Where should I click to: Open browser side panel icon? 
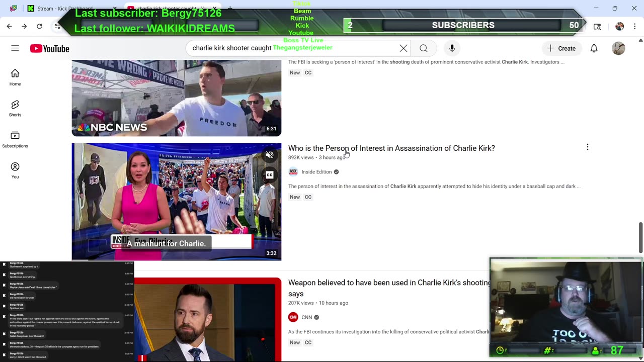[x=597, y=26]
